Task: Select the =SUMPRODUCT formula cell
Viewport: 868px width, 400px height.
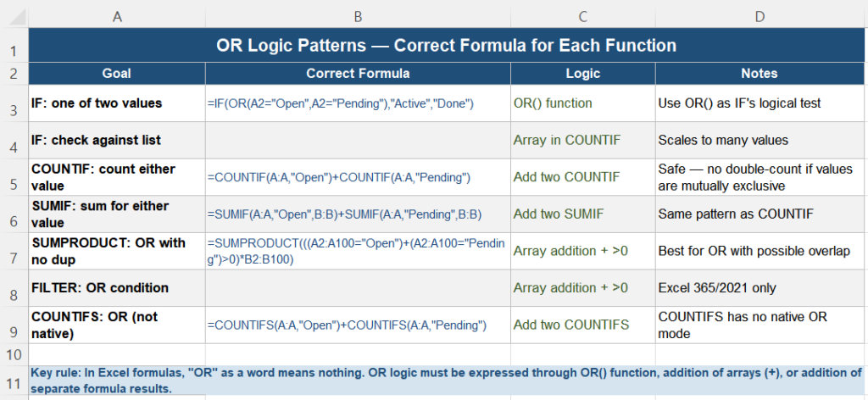Action: (x=359, y=251)
